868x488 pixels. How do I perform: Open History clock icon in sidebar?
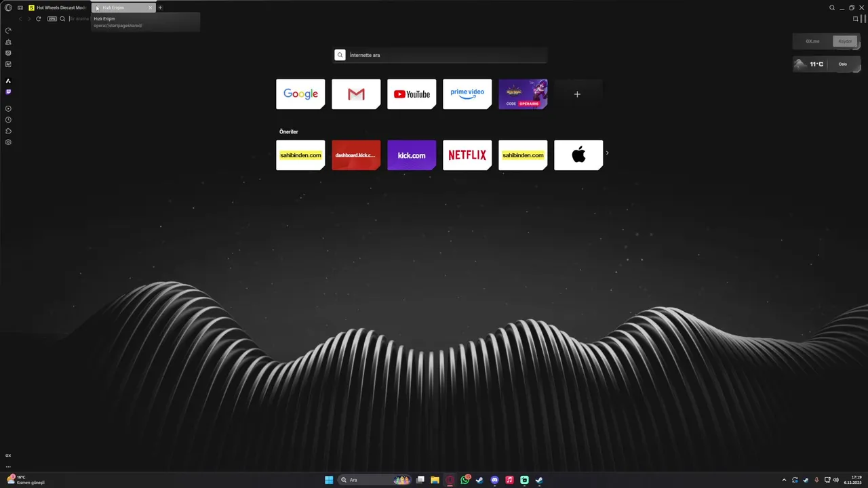point(8,120)
